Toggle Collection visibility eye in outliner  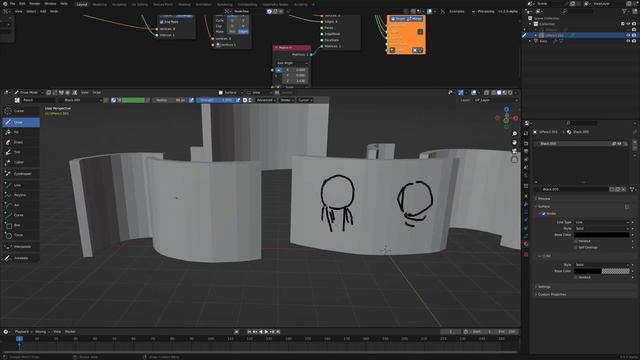click(628, 24)
